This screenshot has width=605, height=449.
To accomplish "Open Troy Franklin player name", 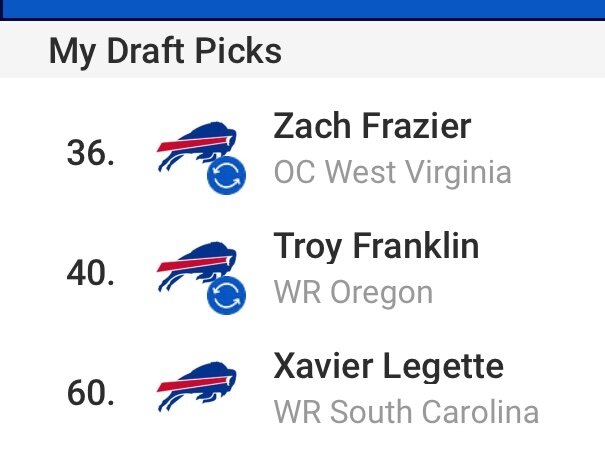I will pyautogui.click(x=376, y=246).
